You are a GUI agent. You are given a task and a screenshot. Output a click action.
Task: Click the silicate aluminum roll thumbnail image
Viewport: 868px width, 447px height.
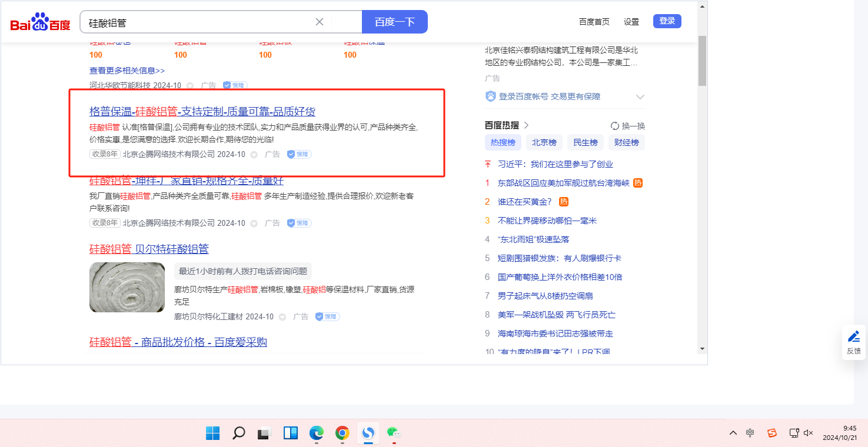(x=127, y=287)
